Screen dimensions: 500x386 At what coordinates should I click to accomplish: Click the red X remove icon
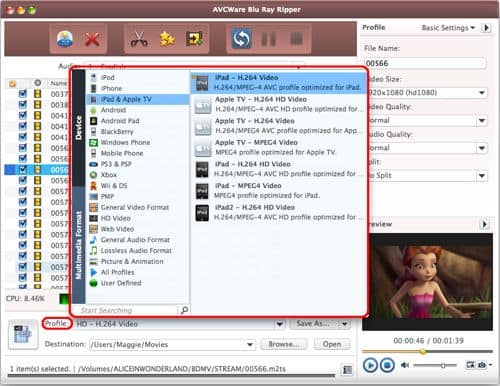(92, 39)
